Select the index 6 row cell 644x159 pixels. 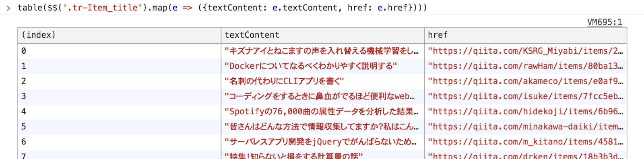tap(120, 142)
